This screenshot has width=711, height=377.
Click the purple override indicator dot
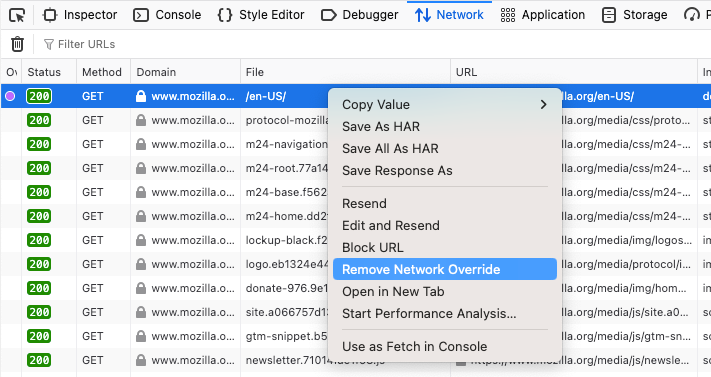pyautogui.click(x=10, y=96)
